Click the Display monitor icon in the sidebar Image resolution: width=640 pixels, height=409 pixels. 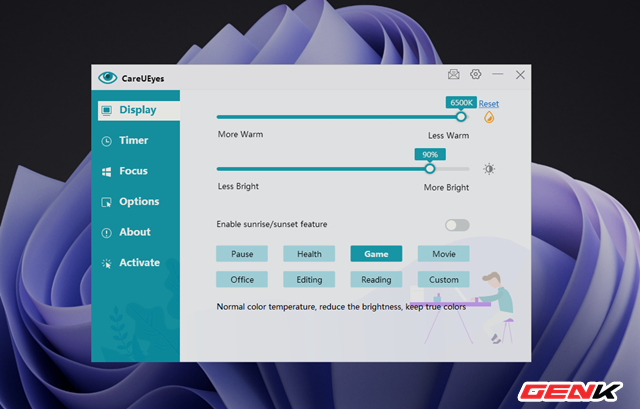pos(107,110)
